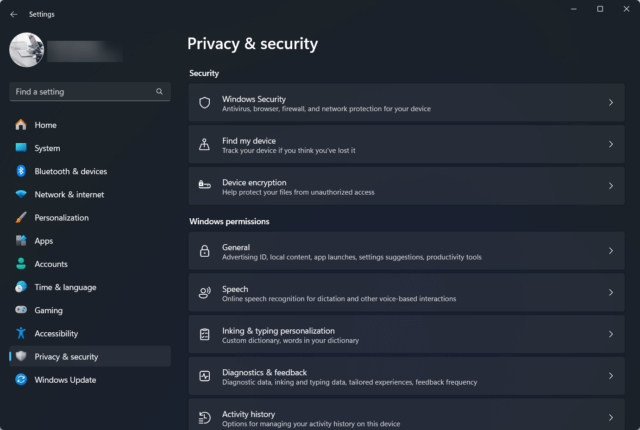640x430 pixels.
Task: Expand General permissions chevron
Action: click(611, 250)
